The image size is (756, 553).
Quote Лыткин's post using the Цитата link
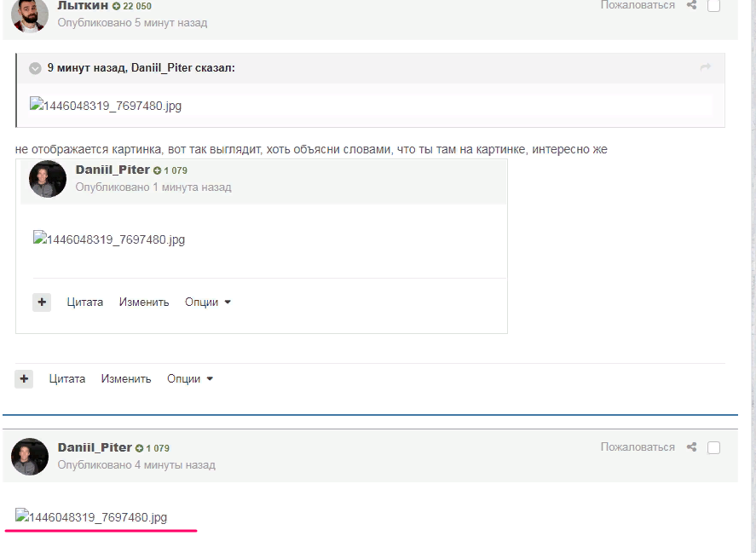69,377
